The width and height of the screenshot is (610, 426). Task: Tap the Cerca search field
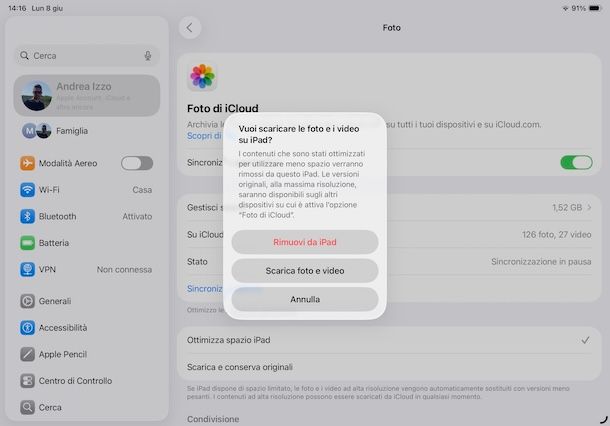pyautogui.click(x=87, y=56)
